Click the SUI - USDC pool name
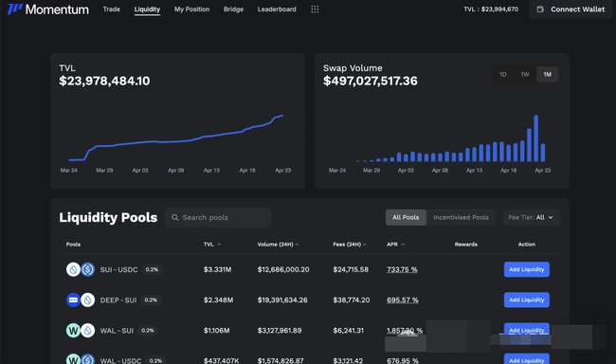 118,269
